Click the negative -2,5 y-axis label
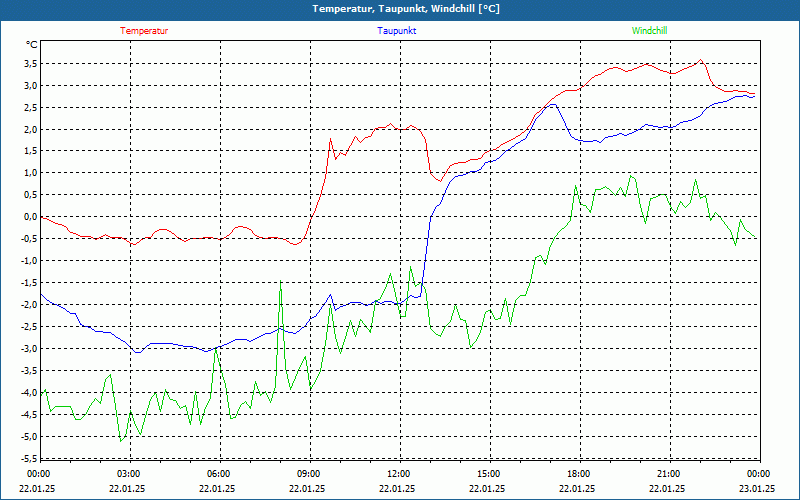This screenshot has width=800, height=500. [29, 327]
